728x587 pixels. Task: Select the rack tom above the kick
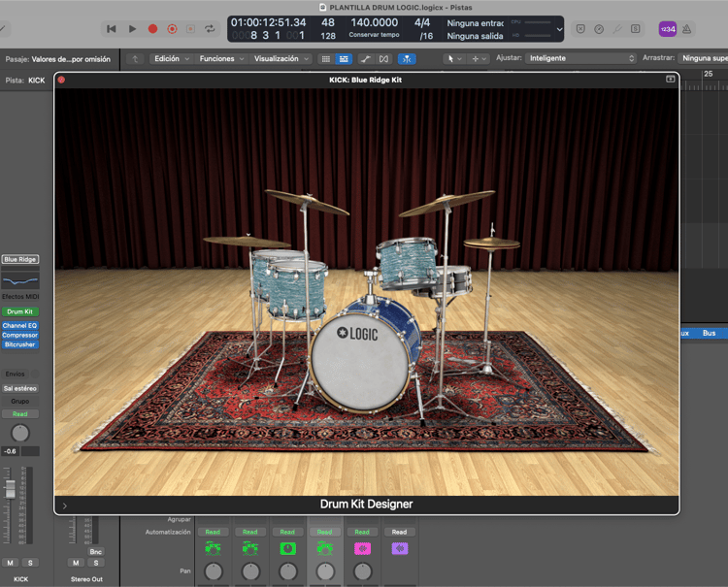coord(408,262)
